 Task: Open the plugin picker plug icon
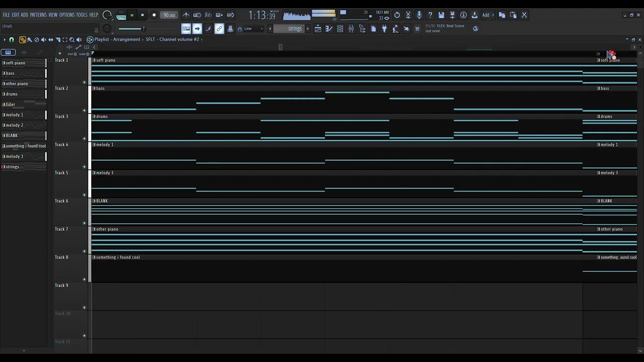click(384, 29)
